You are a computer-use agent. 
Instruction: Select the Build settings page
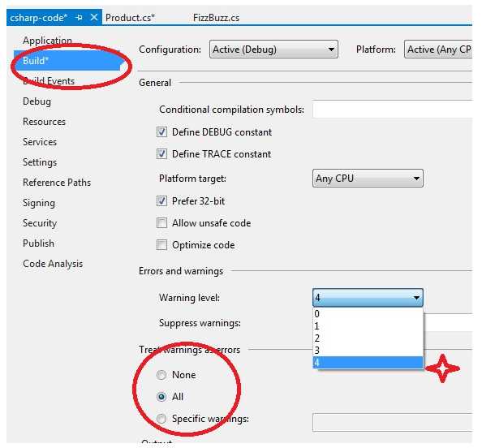pyautogui.click(x=67, y=61)
